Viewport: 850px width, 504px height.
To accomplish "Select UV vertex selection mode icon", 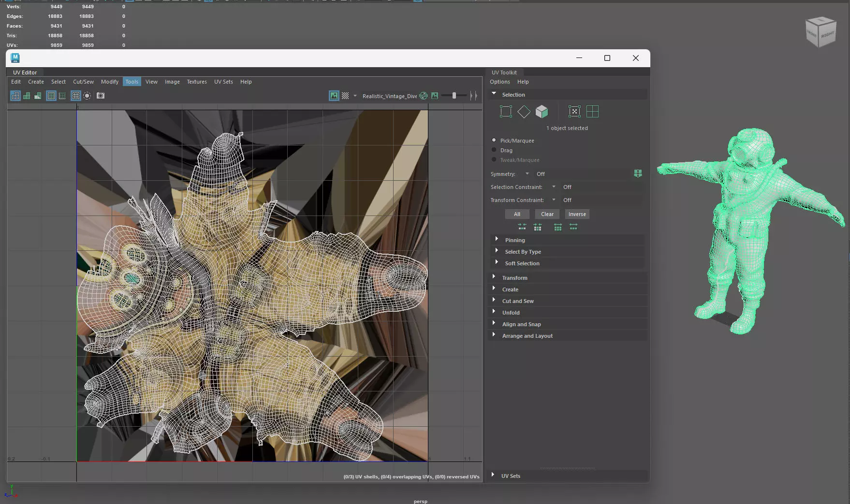I will (x=506, y=112).
